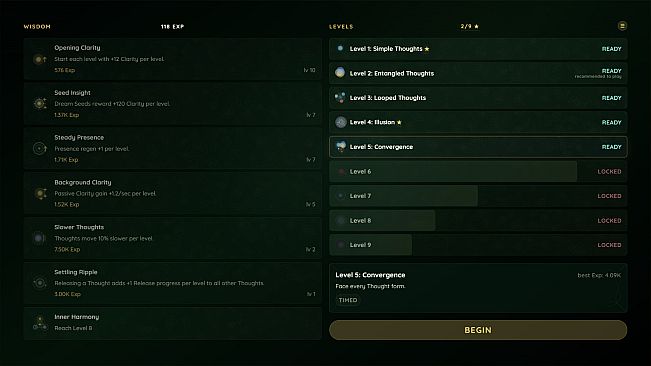
Task: Open the round menu icon top right
Action: (x=622, y=26)
